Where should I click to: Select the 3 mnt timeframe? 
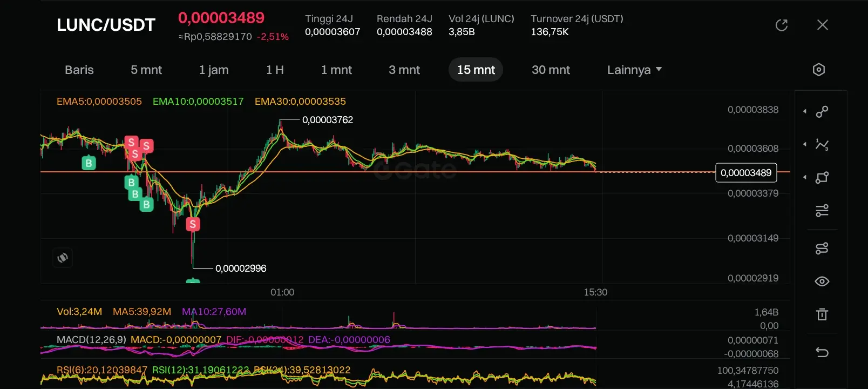tap(404, 70)
